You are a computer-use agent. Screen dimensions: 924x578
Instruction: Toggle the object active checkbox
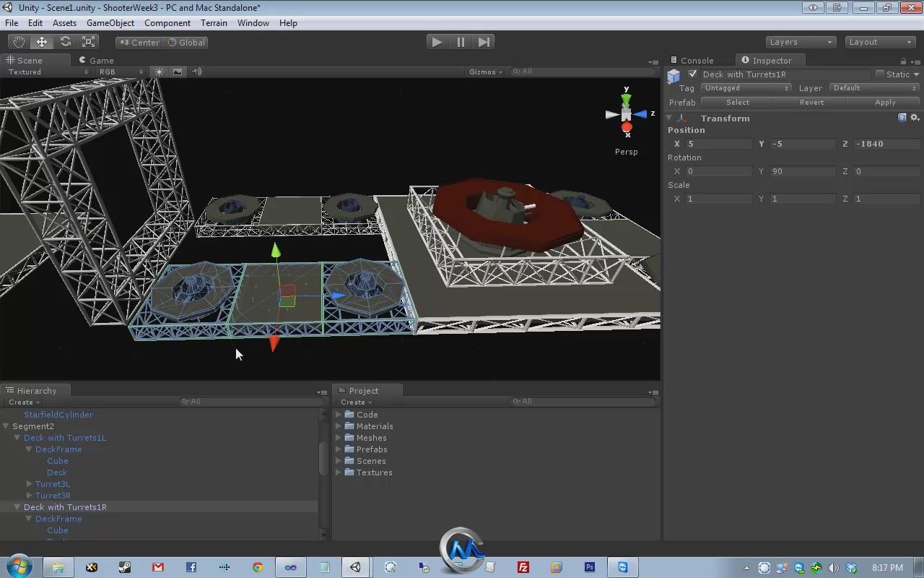click(693, 74)
